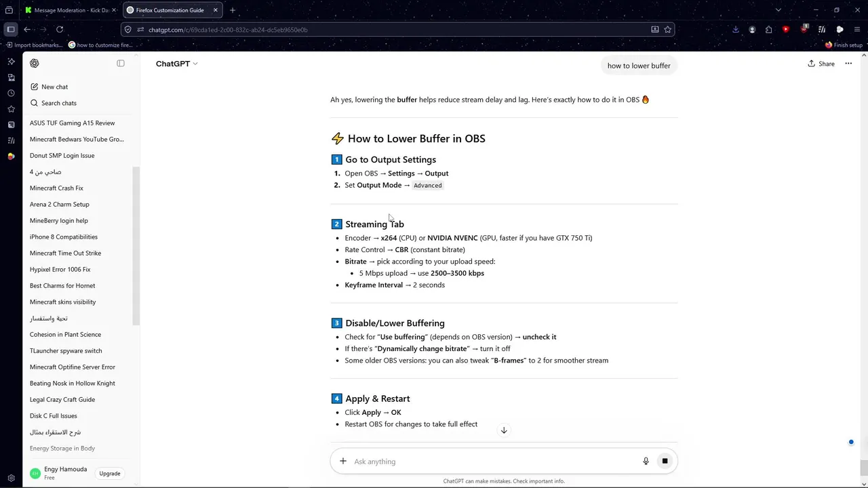
Task: Open site tracking protection shield
Action: 128,30
